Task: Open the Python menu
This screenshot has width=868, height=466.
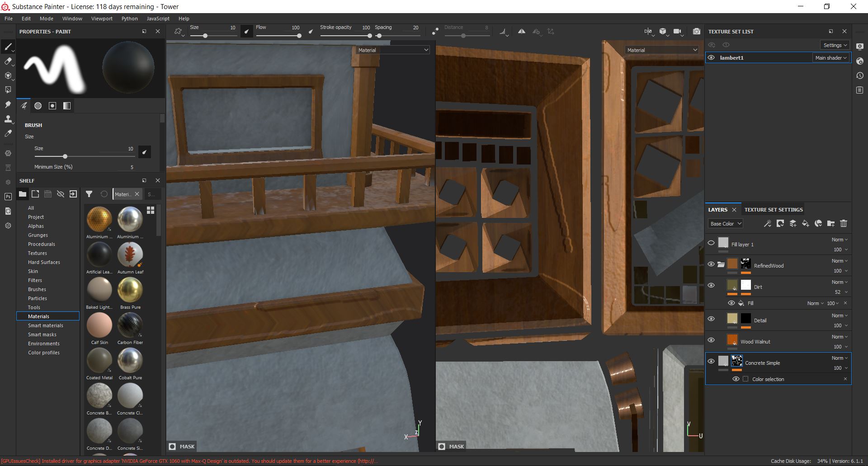Action: pyautogui.click(x=130, y=19)
